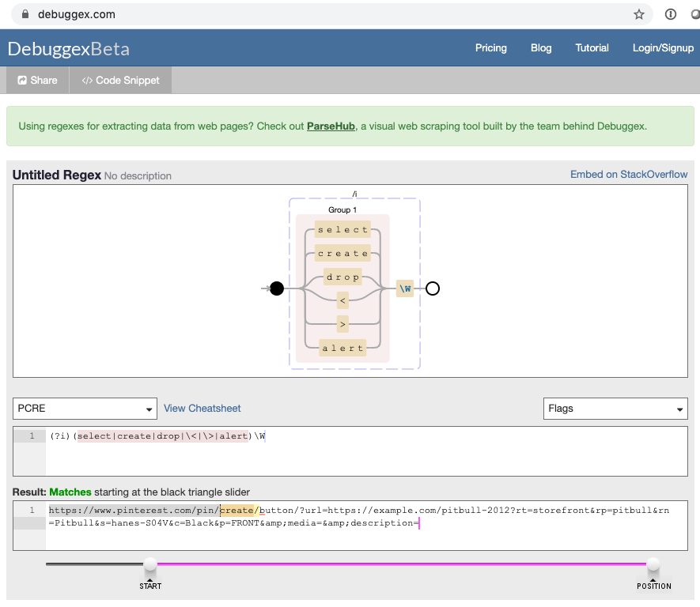
Task: Click Embed on StackOverflow link
Action: click(629, 175)
